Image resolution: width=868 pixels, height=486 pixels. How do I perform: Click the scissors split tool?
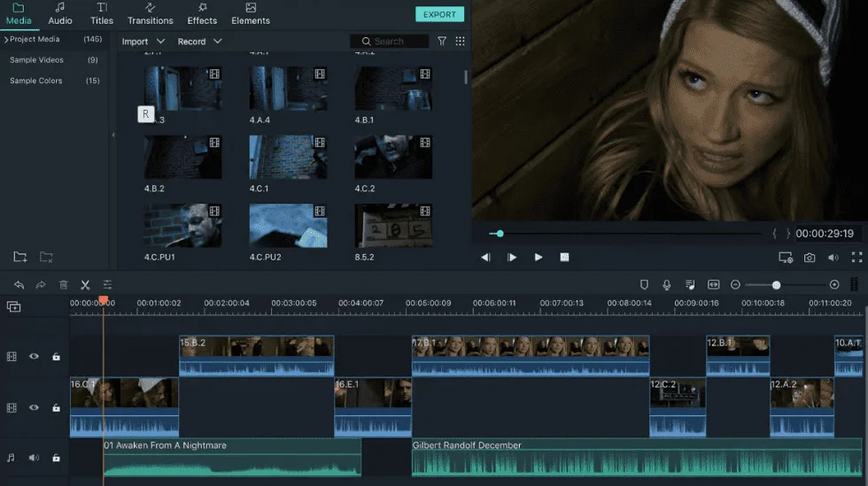pyautogui.click(x=85, y=284)
